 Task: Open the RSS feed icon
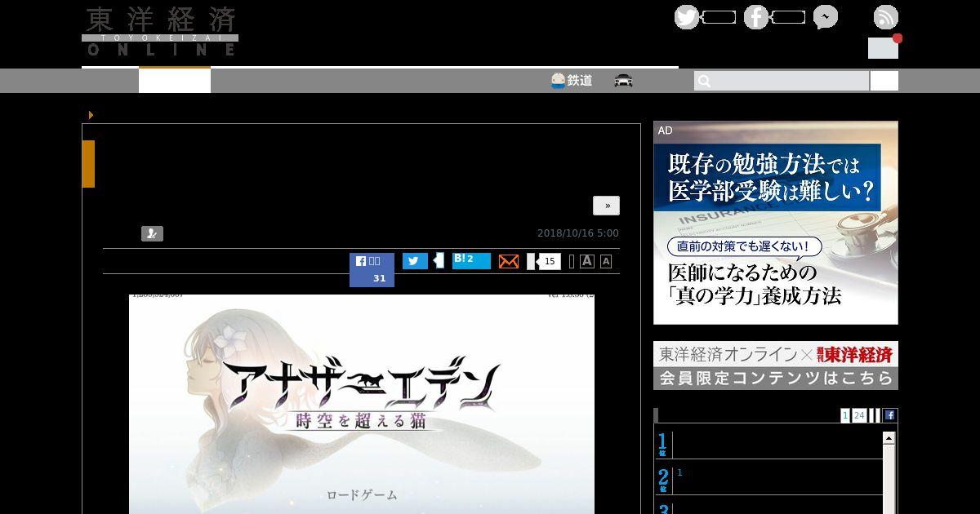coord(885,17)
